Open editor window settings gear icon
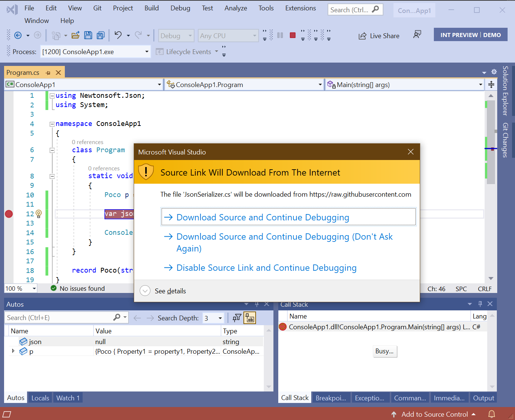The width and height of the screenshot is (515, 420). coord(494,72)
